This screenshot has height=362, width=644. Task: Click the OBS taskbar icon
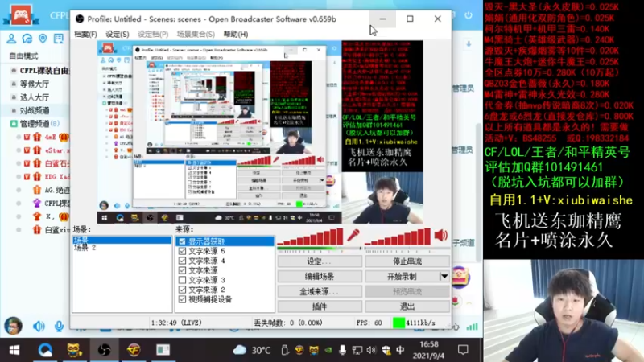[104, 350]
